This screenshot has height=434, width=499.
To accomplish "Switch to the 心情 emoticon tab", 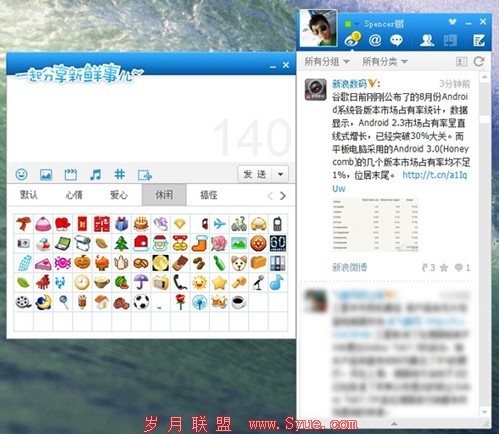I will (74, 195).
